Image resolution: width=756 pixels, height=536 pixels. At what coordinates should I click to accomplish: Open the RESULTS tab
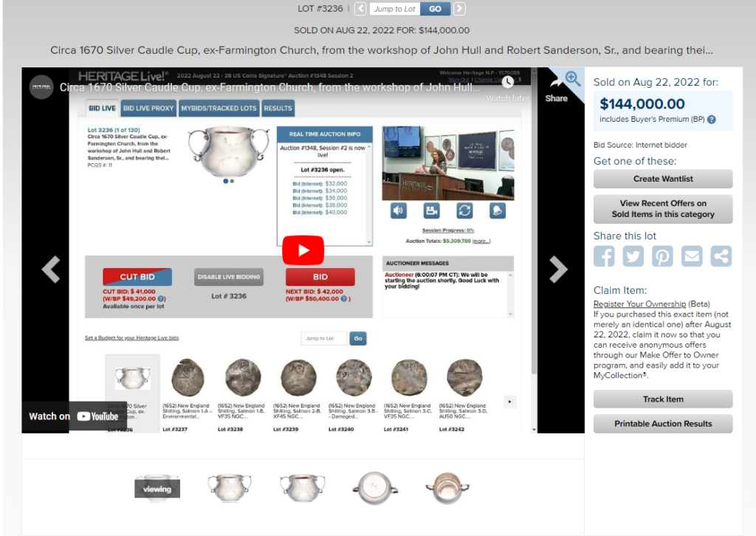[278, 109]
